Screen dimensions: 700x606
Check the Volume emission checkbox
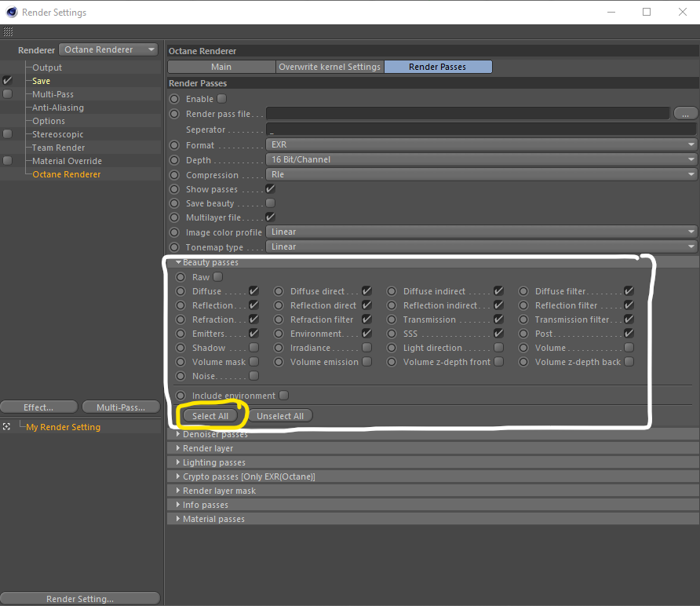point(367,362)
